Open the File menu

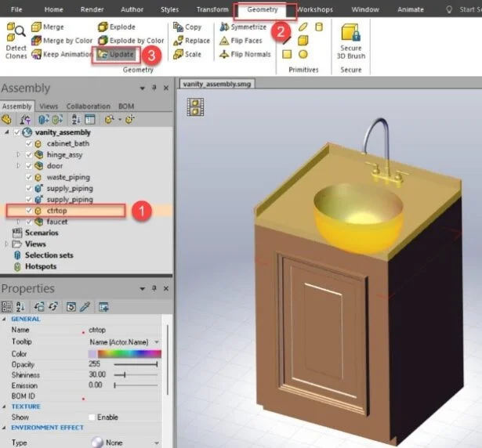(16, 9)
